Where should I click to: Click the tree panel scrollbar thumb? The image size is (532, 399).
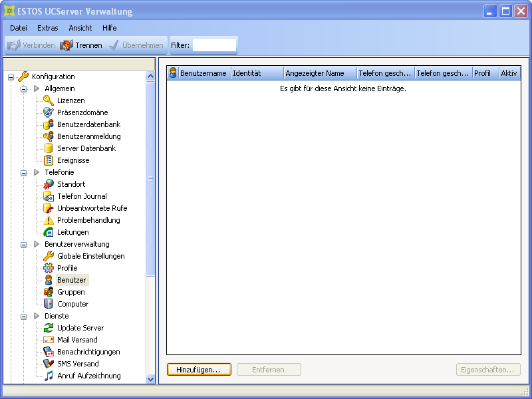pyautogui.click(x=151, y=179)
